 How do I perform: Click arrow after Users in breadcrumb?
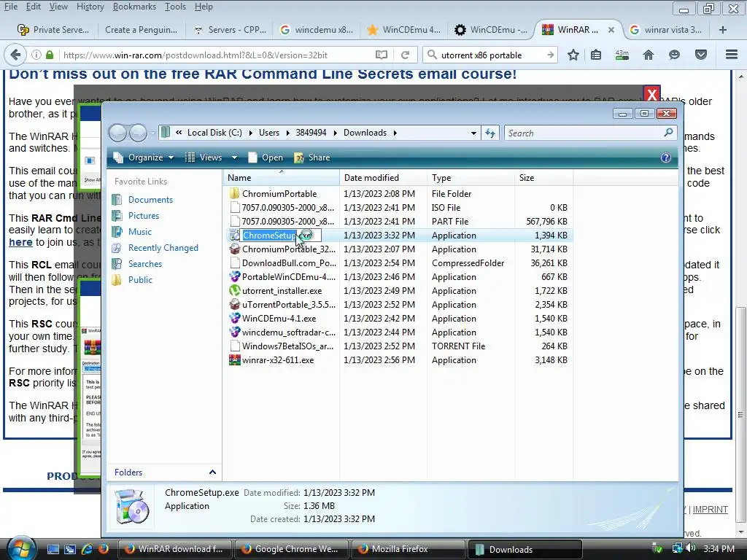coord(287,133)
